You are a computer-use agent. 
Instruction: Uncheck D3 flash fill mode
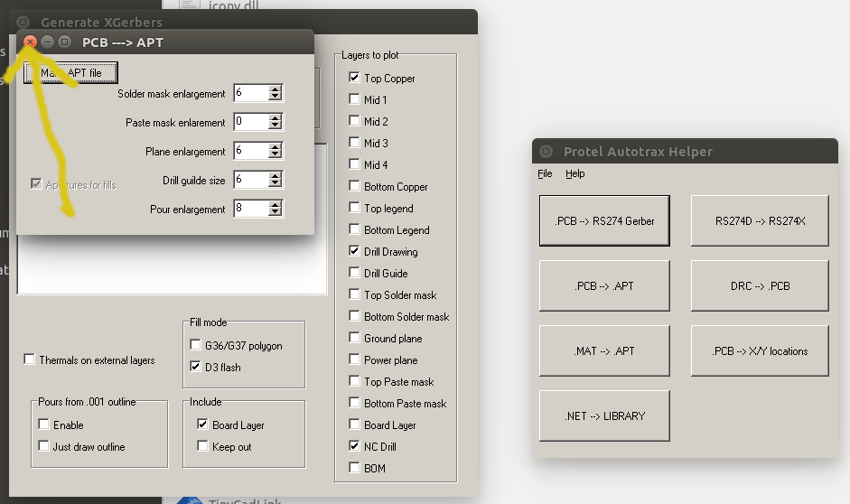(196, 367)
